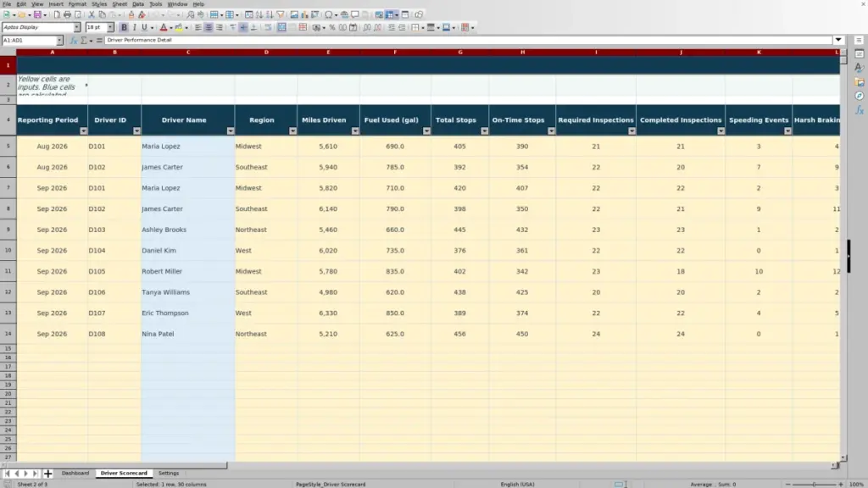Image resolution: width=868 pixels, height=488 pixels.
Task: Click the Wrap Text icon
Action: pyautogui.click(x=267, y=27)
